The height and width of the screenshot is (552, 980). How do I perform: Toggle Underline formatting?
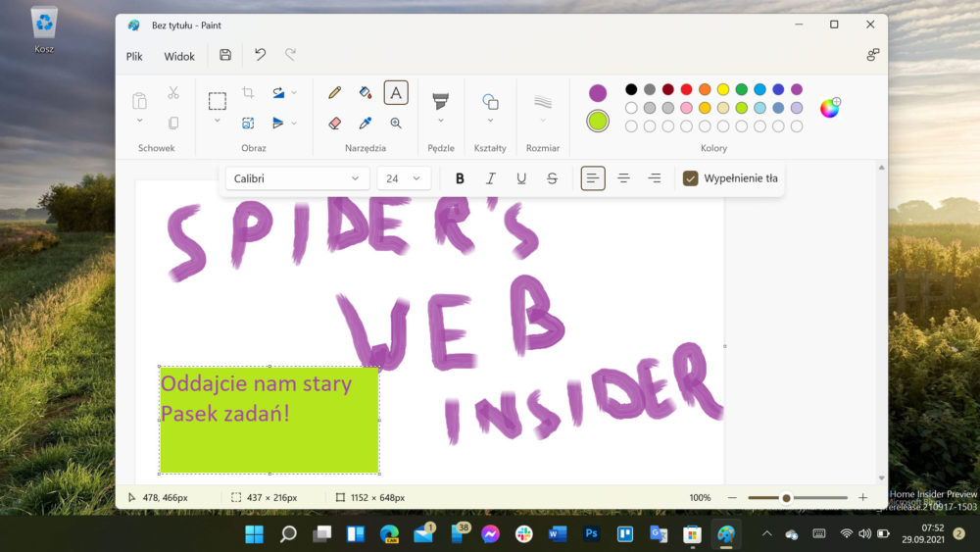click(x=521, y=178)
